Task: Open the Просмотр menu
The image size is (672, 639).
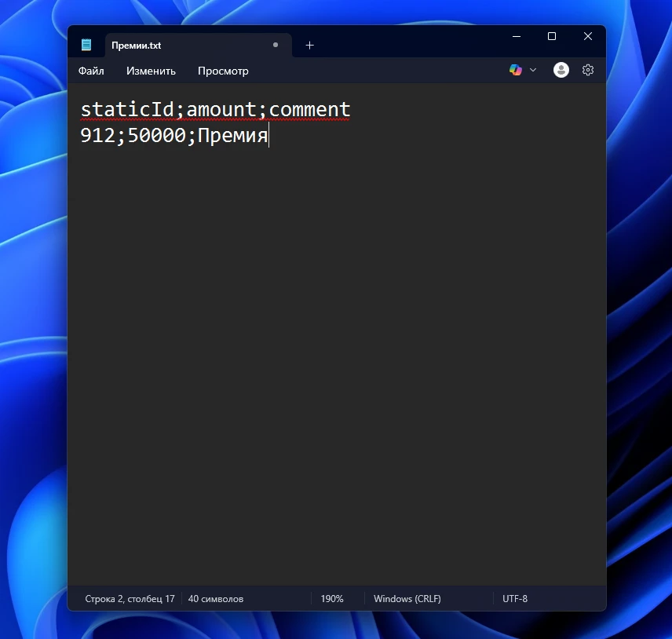Action: pyautogui.click(x=223, y=71)
